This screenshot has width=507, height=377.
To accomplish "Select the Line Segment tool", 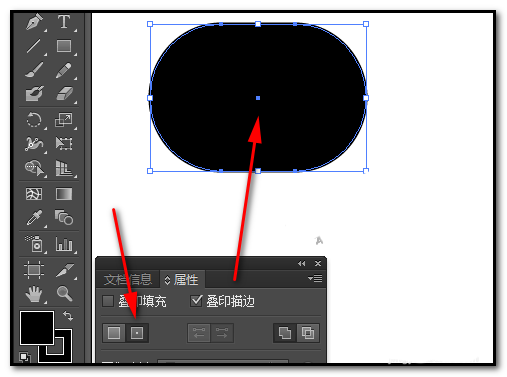I will [x=34, y=46].
